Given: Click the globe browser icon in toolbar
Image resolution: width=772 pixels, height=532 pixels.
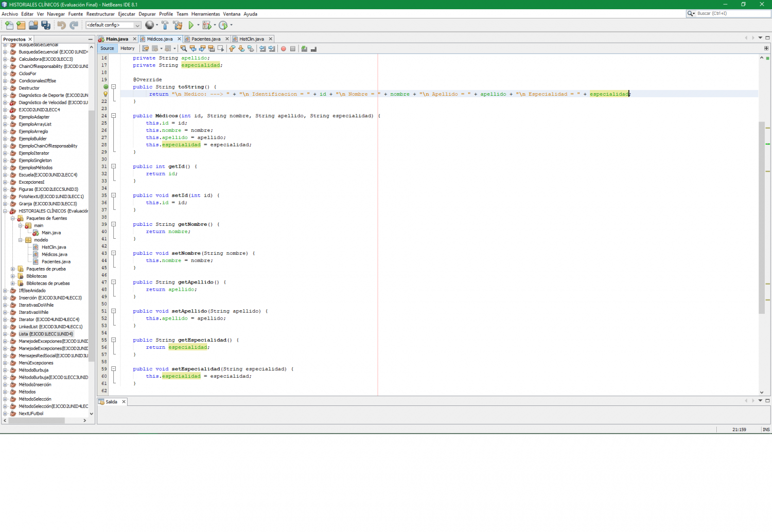Looking at the screenshot, I should coord(149,25).
